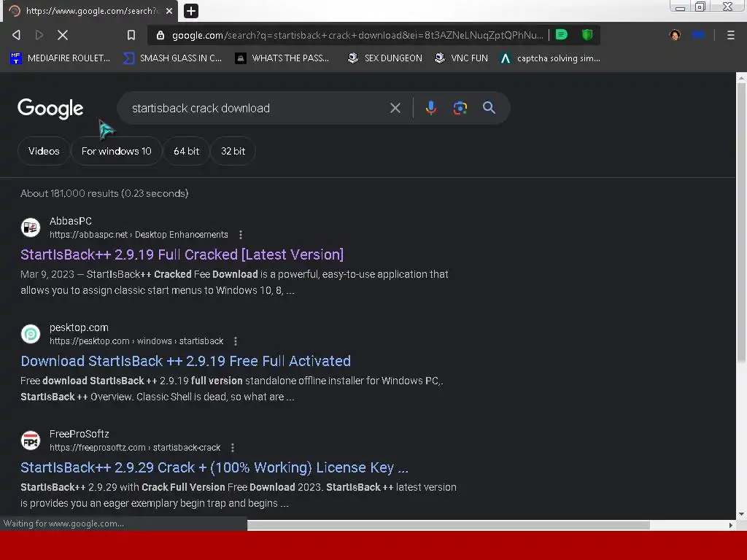Screen dimensions: 747x560
Task: Click the address bar URL
Action: point(357,35)
